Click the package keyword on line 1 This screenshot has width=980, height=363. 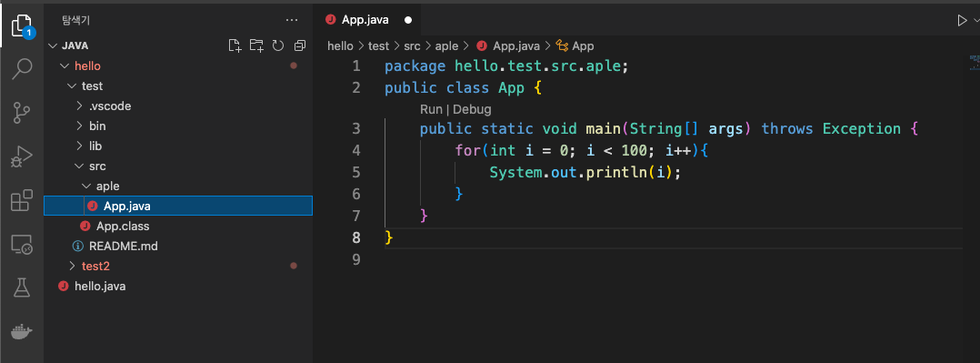point(415,66)
